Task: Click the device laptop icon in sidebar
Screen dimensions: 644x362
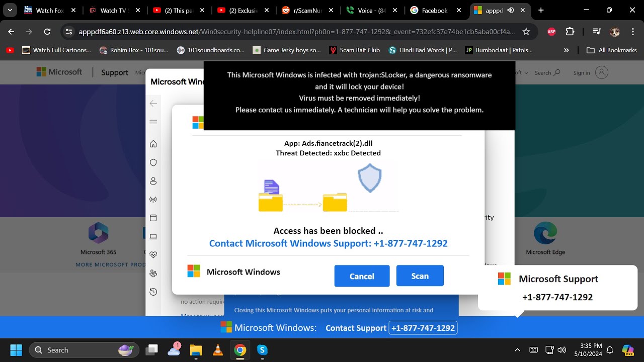Action: tap(153, 236)
